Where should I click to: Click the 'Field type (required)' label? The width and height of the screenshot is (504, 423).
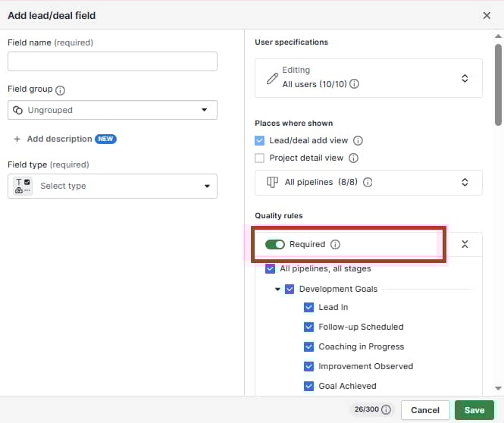click(49, 164)
